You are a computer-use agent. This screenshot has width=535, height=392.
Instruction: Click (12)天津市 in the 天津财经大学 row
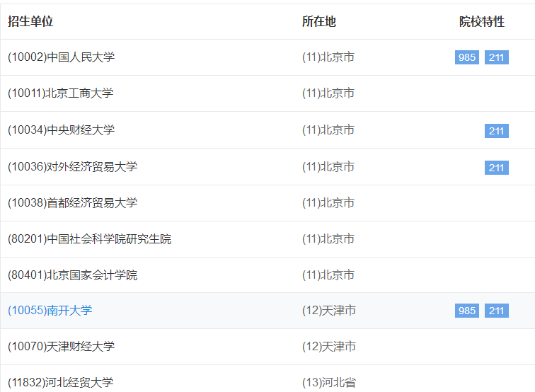[329, 347]
